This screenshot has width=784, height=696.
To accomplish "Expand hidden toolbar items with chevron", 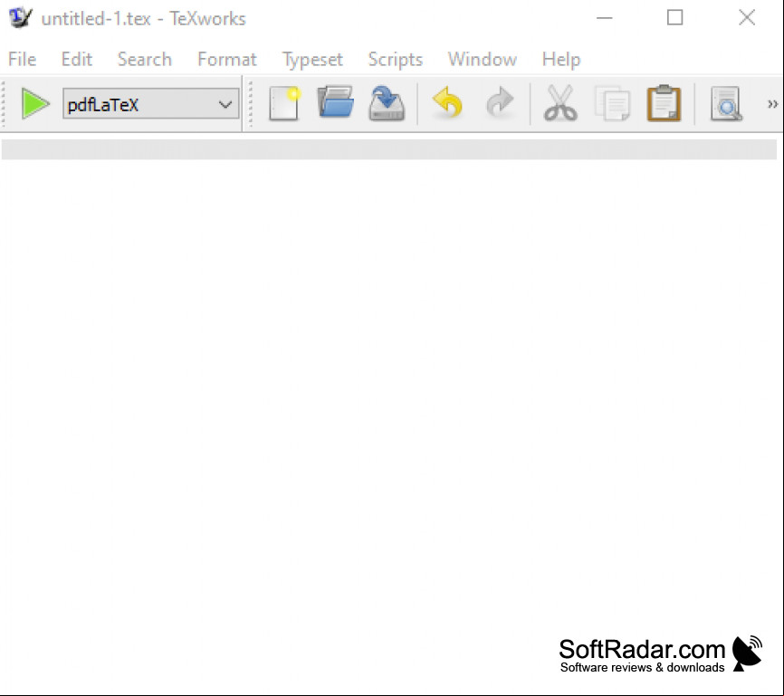I will [772, 104].
